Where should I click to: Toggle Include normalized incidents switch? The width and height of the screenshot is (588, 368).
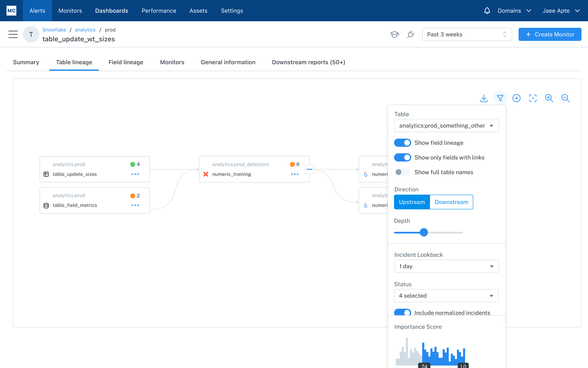pyautogui.click(x=403, y=312)
